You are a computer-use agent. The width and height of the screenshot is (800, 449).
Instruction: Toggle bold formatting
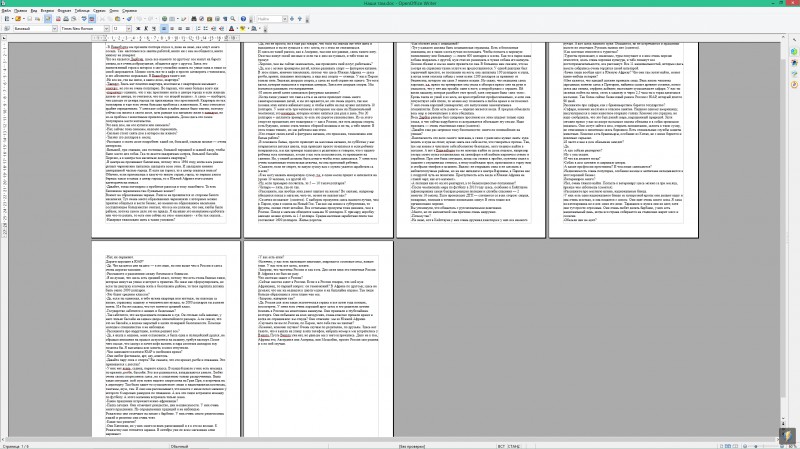pos(138,29)
